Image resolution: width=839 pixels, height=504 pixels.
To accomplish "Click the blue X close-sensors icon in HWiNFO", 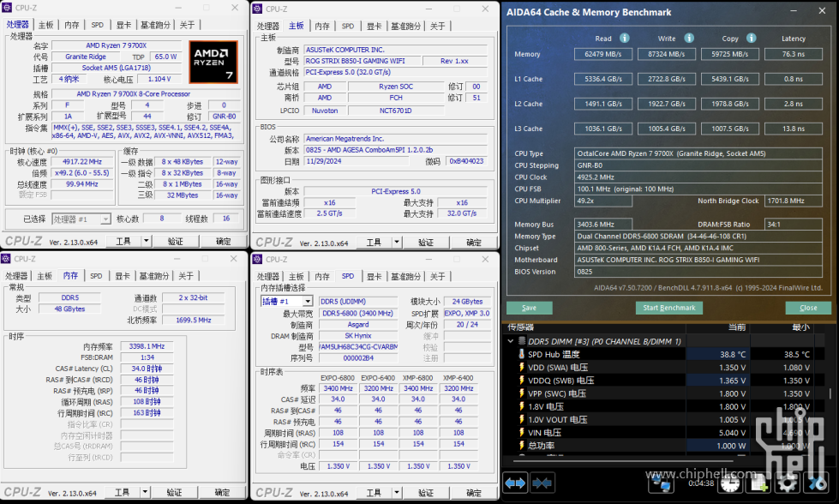I will click(x=817, y=483).
